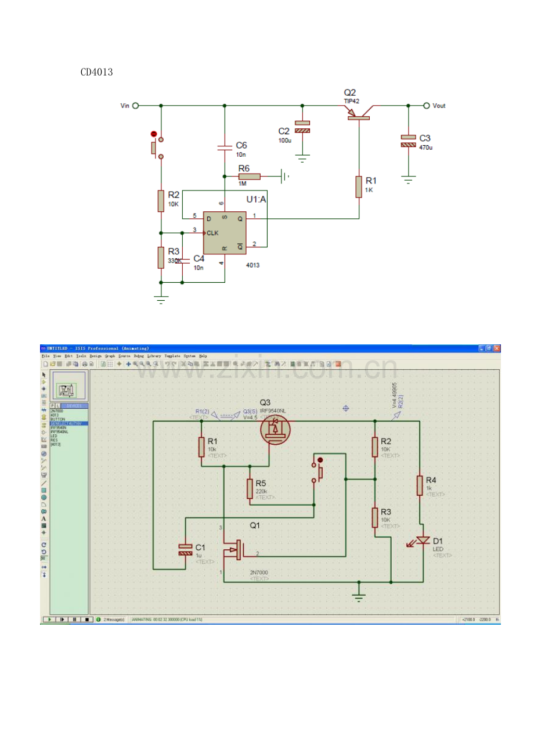Viewport: 534px width, 756px height.
Task: Open the Library menu
Action: point(154,356)
